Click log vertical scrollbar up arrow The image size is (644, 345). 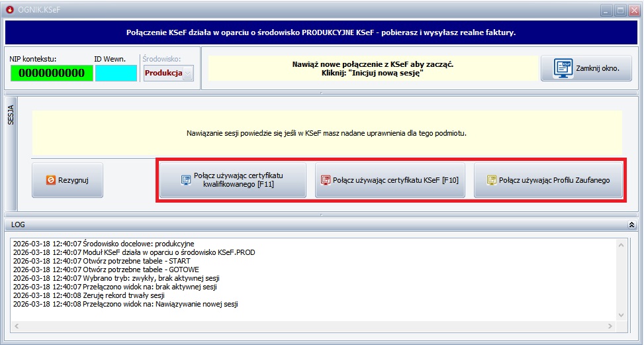(621, 245)
